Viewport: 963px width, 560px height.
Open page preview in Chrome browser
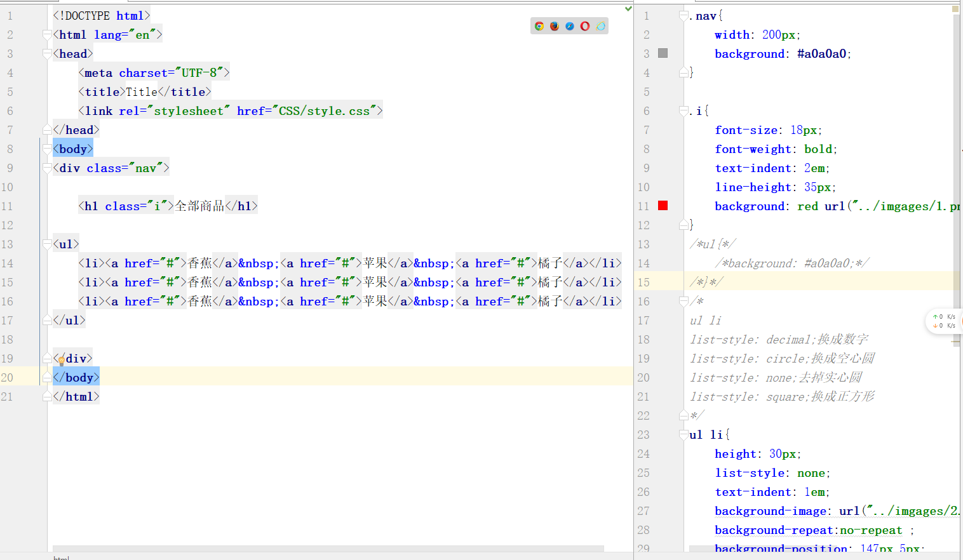pos(539,26)
